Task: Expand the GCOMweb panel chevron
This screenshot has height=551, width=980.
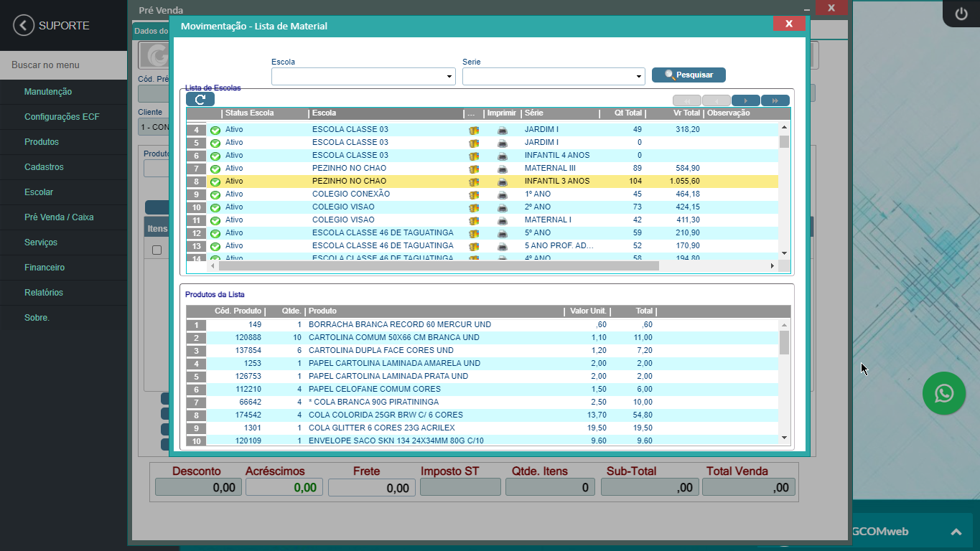Action: coord(956,532)
